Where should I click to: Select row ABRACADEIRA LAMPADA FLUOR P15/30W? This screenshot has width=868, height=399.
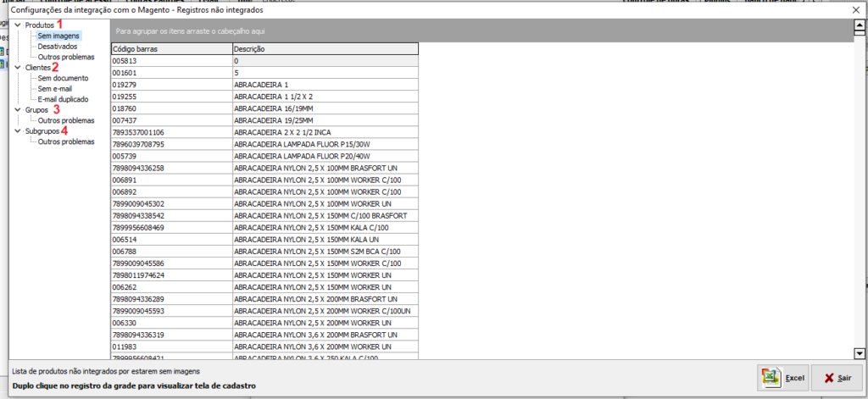coord(264,145)
